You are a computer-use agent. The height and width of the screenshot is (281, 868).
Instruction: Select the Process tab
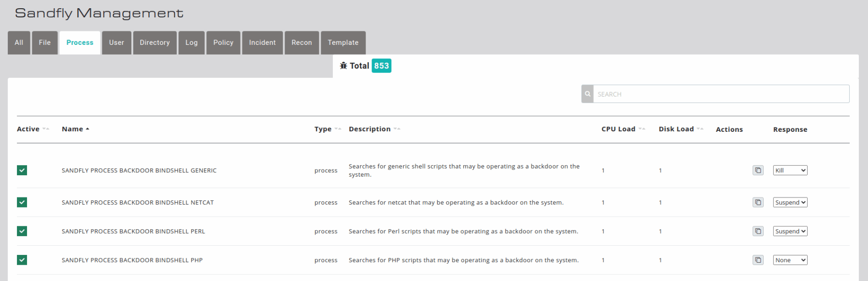(x=80, y=42)
